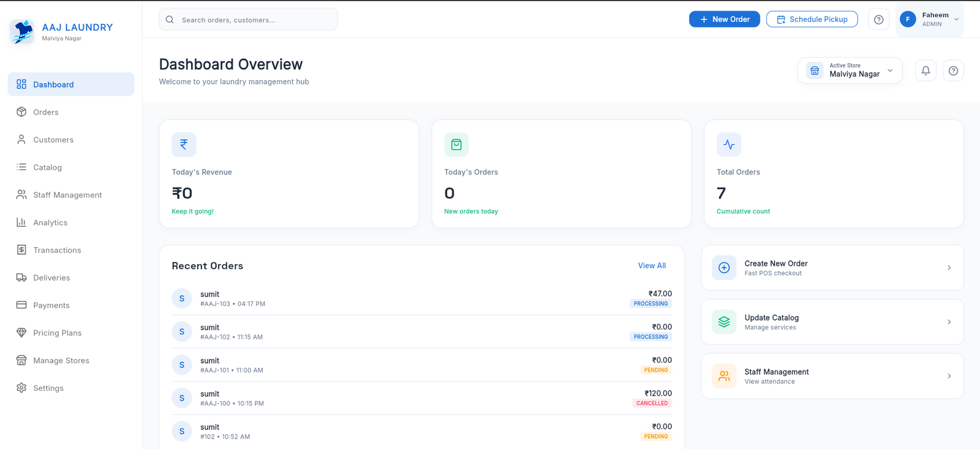Open cancelled order #AAJ-100 row
Image resolution: width=980 pixels, height=449 pixels.
(x=421, y=398)
